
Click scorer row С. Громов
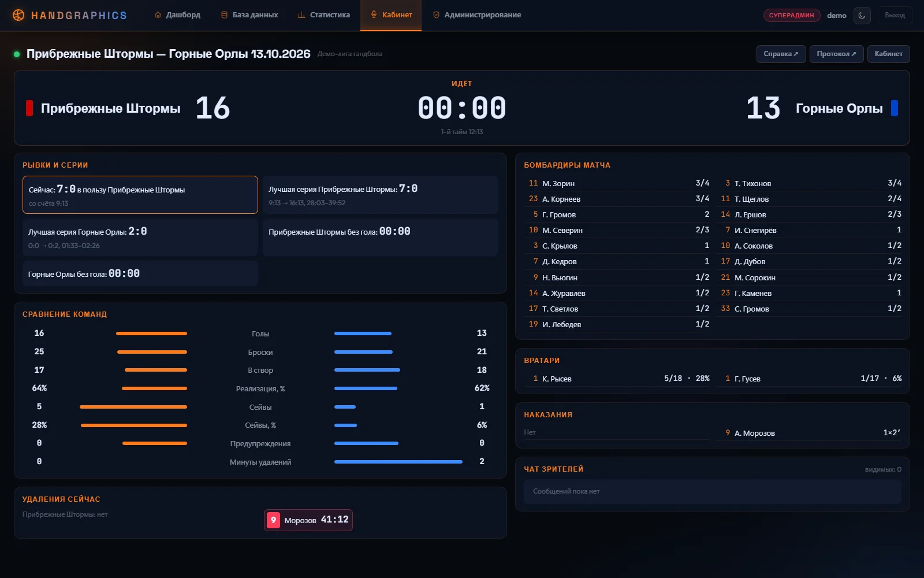809,309
